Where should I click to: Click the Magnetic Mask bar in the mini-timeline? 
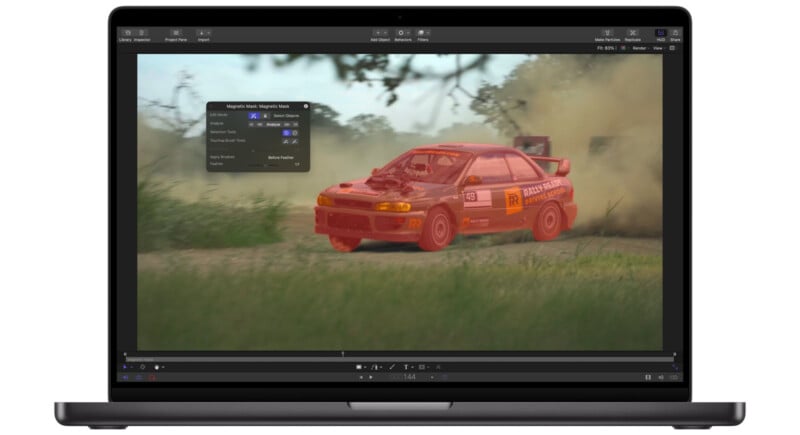pos(400,360)
